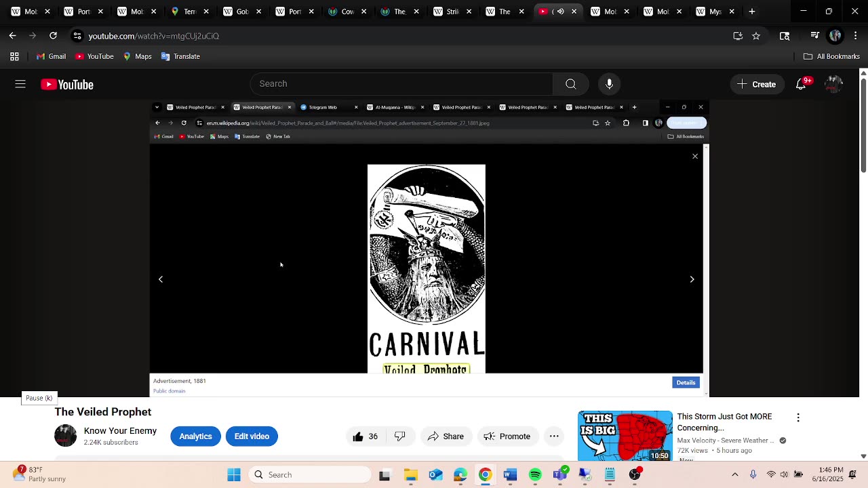868x488 pixels.
Task: Share the video
Action: click(x=446, y=436)
